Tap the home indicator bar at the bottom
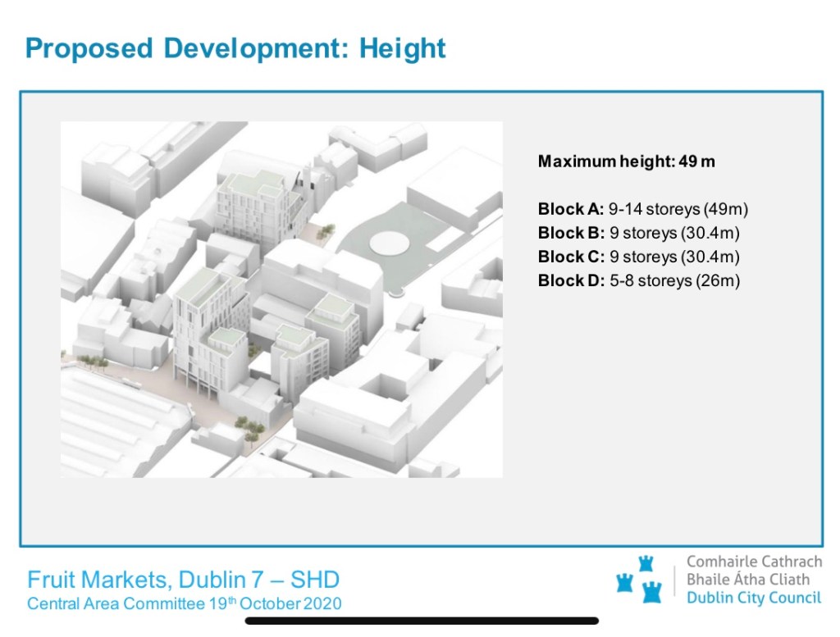Image resolution: width=840 pixels, height=637 pixels. click(421, 621)
